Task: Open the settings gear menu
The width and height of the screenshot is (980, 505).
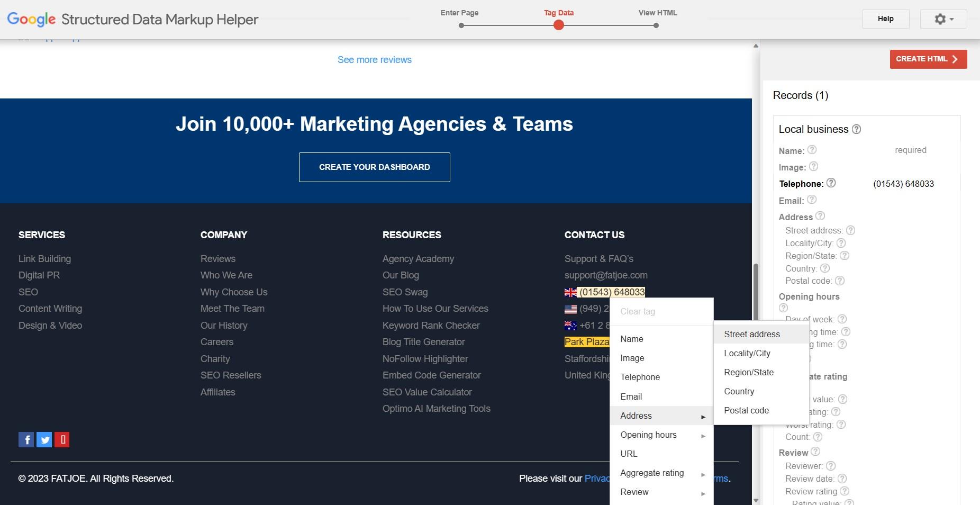Action: [943, 19]
